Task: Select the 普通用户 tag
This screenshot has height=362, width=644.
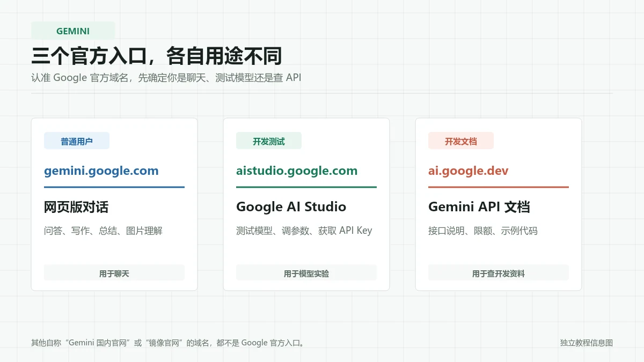Action: point(77,141)
